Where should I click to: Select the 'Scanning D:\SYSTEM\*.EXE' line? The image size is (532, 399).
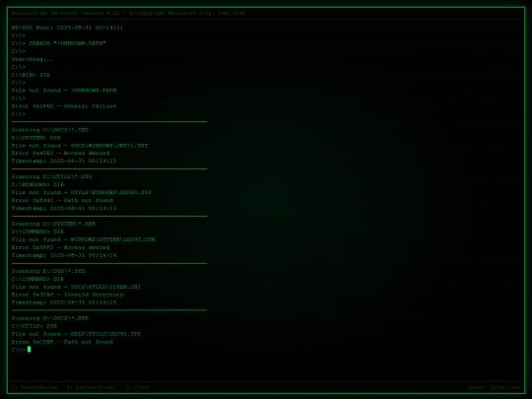pyautogui.click(x=53, y=224)
